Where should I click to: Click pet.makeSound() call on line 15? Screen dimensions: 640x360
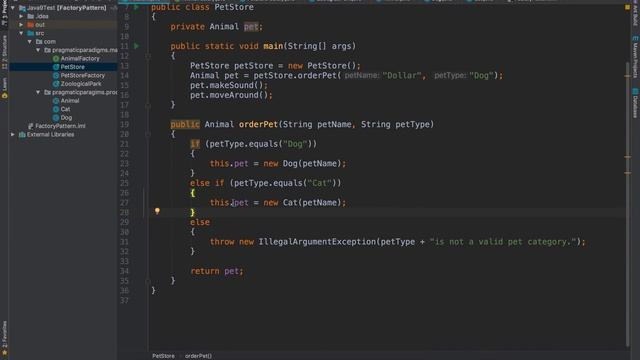(x=229, y=85)
